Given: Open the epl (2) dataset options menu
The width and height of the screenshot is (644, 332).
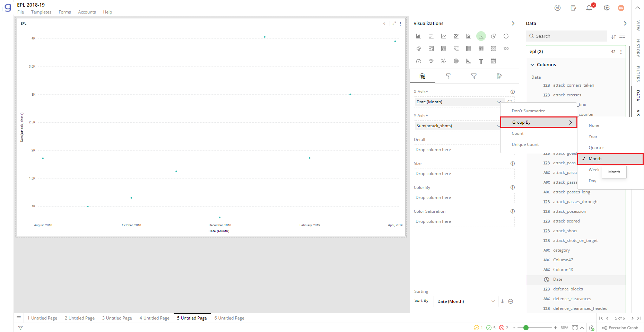Looking at the screenshot, I should click(x=621, y=52).
